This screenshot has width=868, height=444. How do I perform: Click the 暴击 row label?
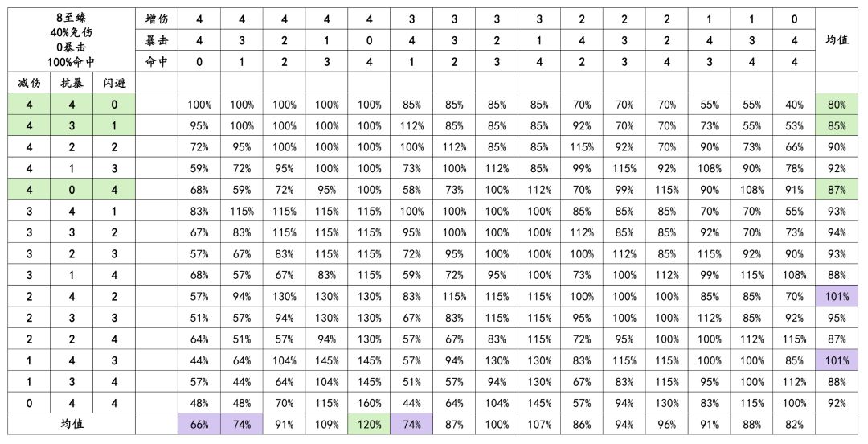tap(157, 40)
